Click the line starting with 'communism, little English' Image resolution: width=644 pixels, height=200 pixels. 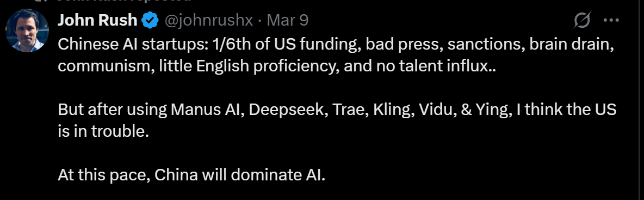coord(277,66)
